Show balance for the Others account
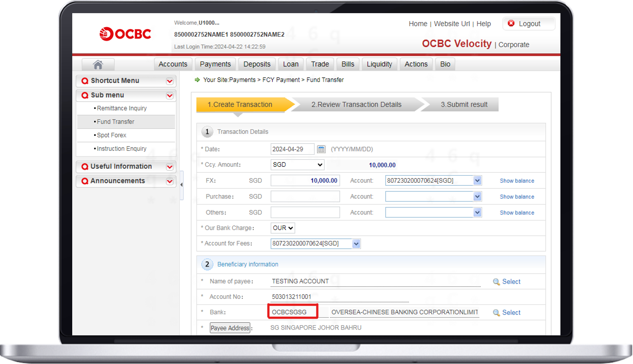 coord(517,213)
